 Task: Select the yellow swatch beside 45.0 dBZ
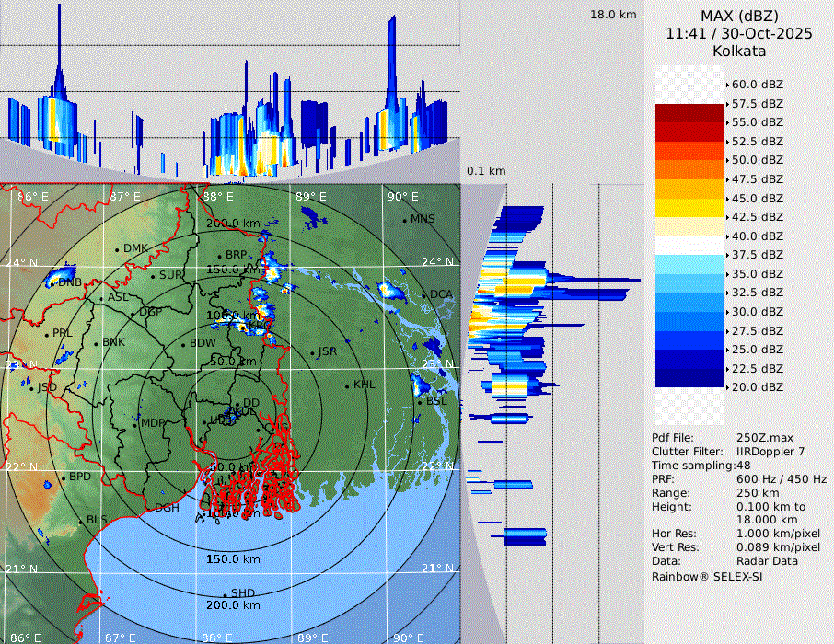[x=689, y=198]
